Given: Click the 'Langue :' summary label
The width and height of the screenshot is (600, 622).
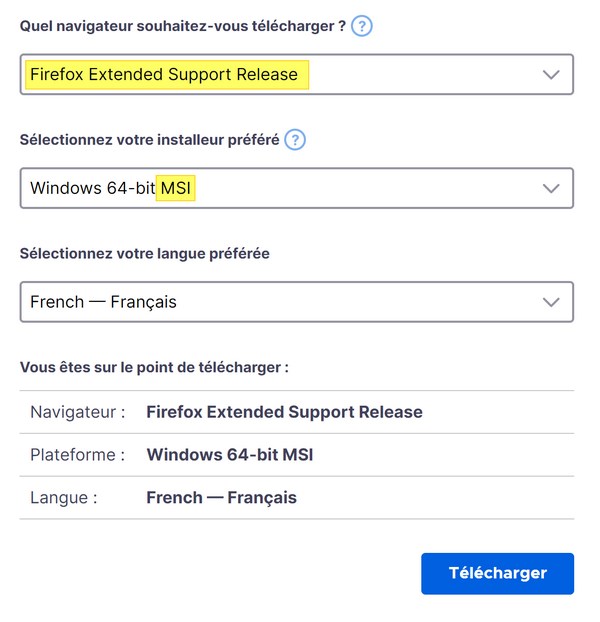Looking at the screenshot, I should click(64, 497).
